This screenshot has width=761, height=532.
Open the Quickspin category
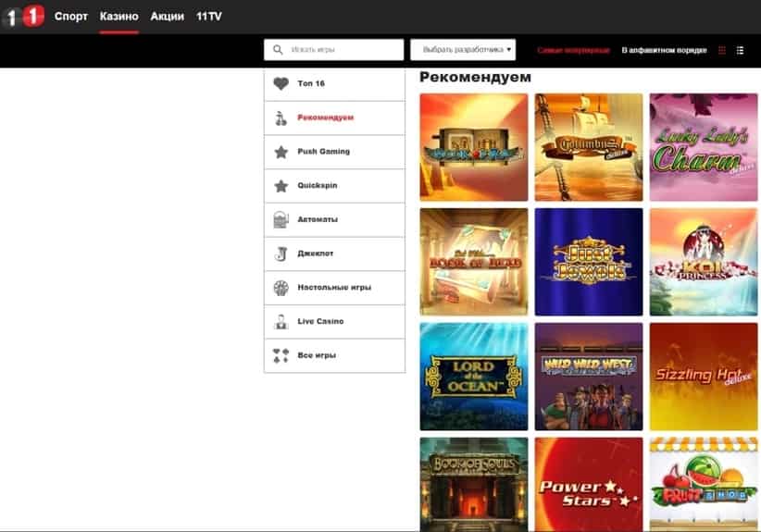pos(334,186)
